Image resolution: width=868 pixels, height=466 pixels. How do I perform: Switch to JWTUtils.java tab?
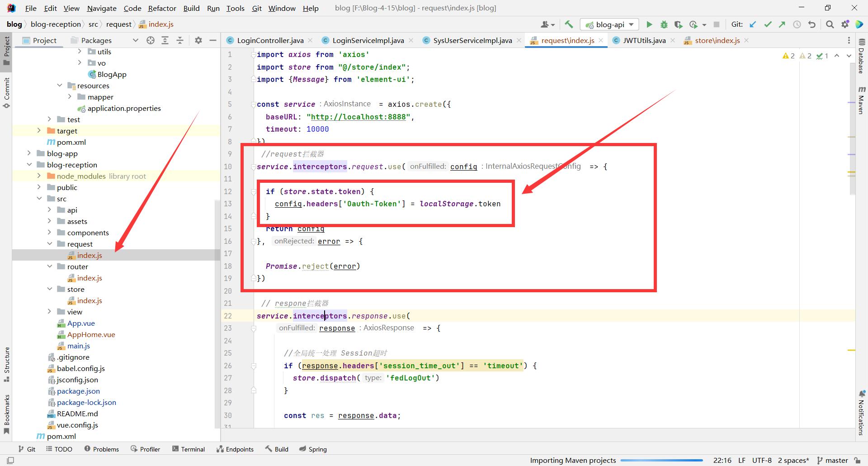(x=644, y=40)
